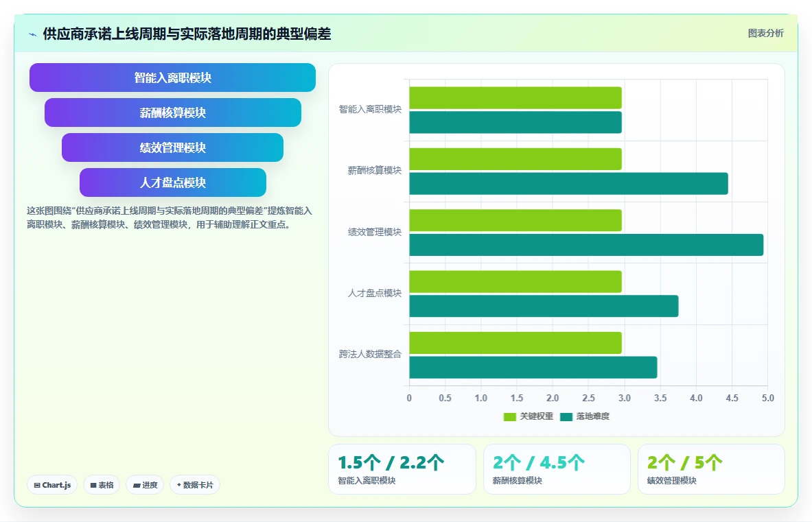This screenshot has width=812, height=522.
Task: Click the 表格 tag chip
Action: 102,485
